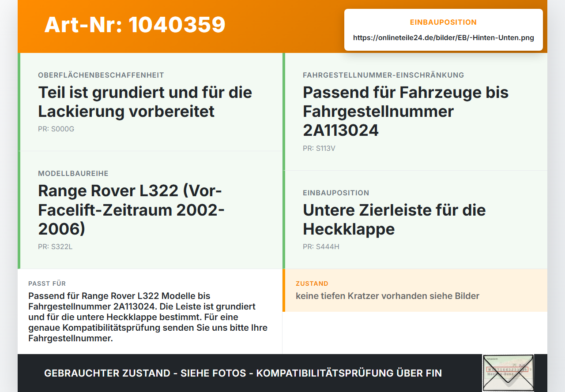Select the PR: S113V code
This screenshot has width=565, height=392.
pyautogui.click(x=319, y=149)
